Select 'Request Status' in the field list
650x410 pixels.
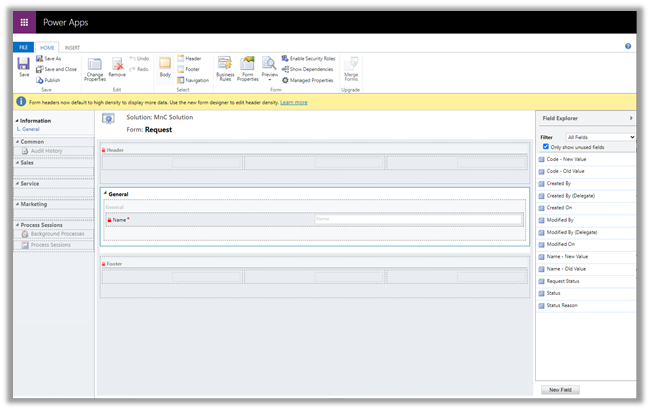pos(565,281)
